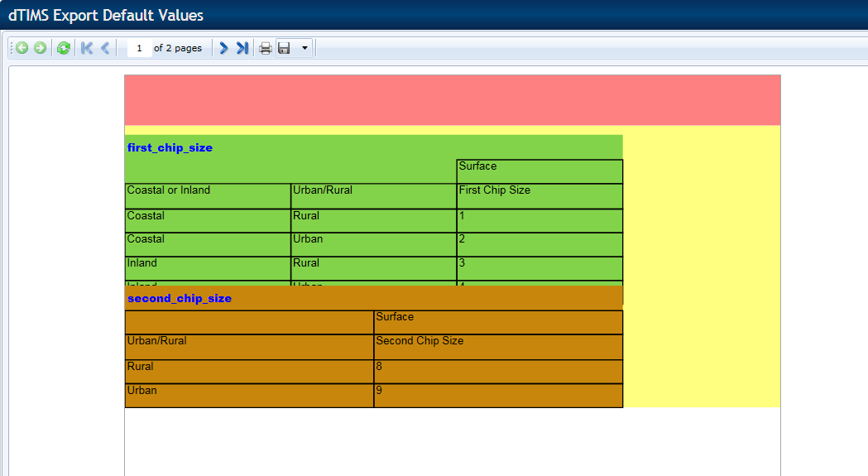Click the second chip size value 9
The height and width of the screenshot is (476, 868).
click(498, 395)
